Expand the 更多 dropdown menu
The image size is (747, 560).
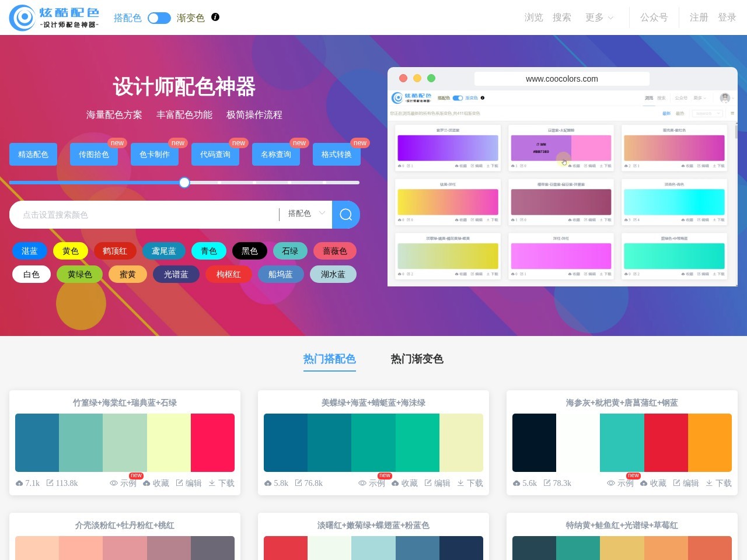point(599,17)
